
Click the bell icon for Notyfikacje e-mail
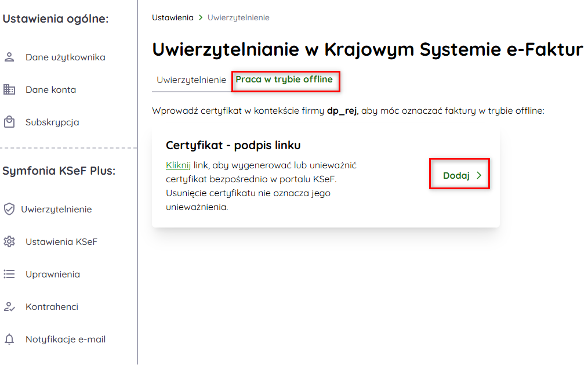tap(9, 339)
